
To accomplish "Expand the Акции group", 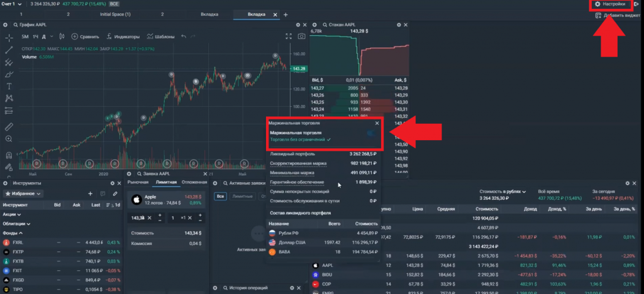I will [x=12, y=214].
